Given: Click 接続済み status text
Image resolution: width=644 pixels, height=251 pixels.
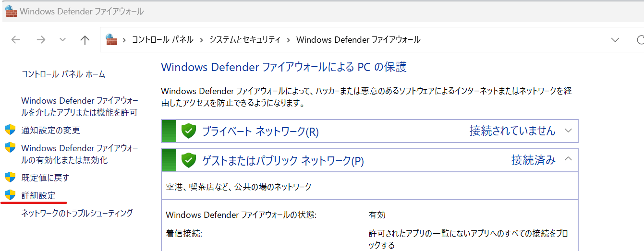Looking at the screenshot, I should click(534, 160).
